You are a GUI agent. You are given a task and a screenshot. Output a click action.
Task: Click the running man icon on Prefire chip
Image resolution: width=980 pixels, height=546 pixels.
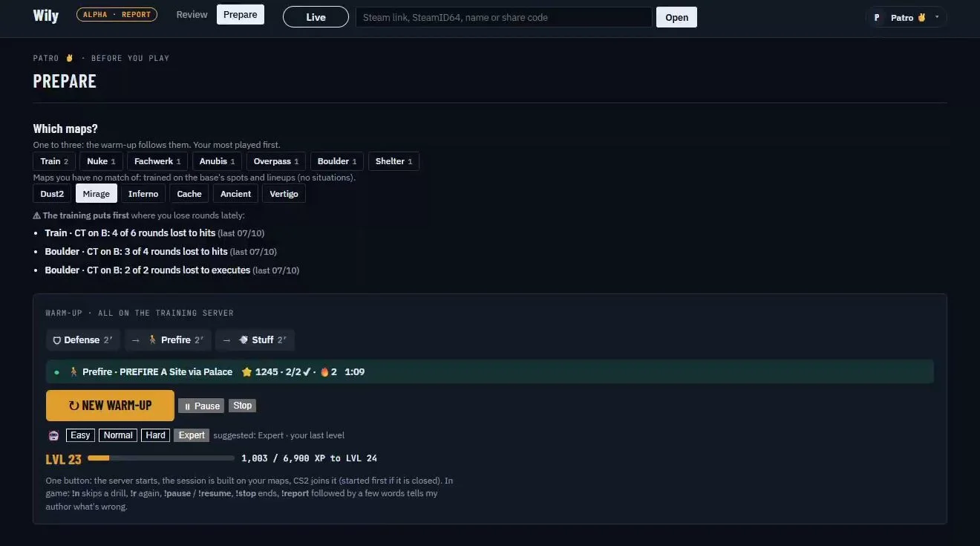(x=153, y=340)
